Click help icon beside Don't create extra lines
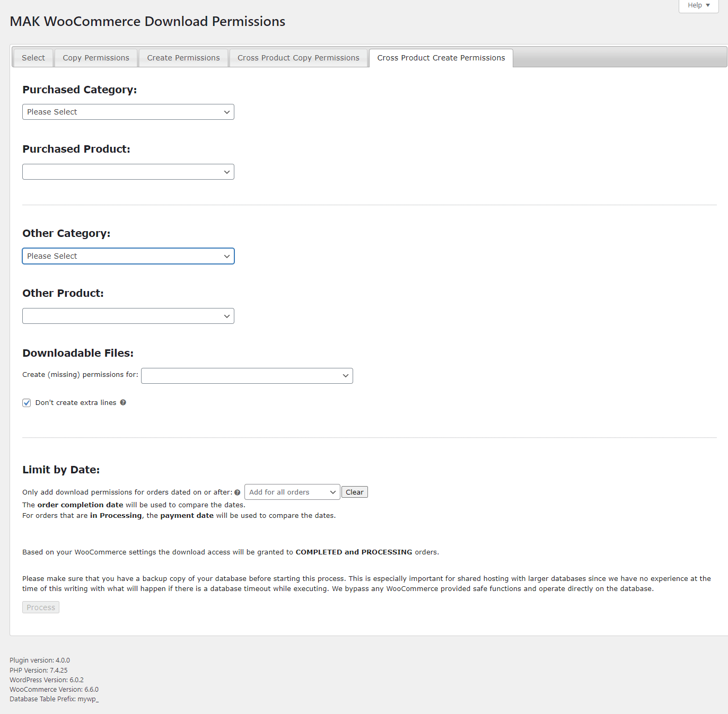The image size is (728, 714). coord(123,402)
